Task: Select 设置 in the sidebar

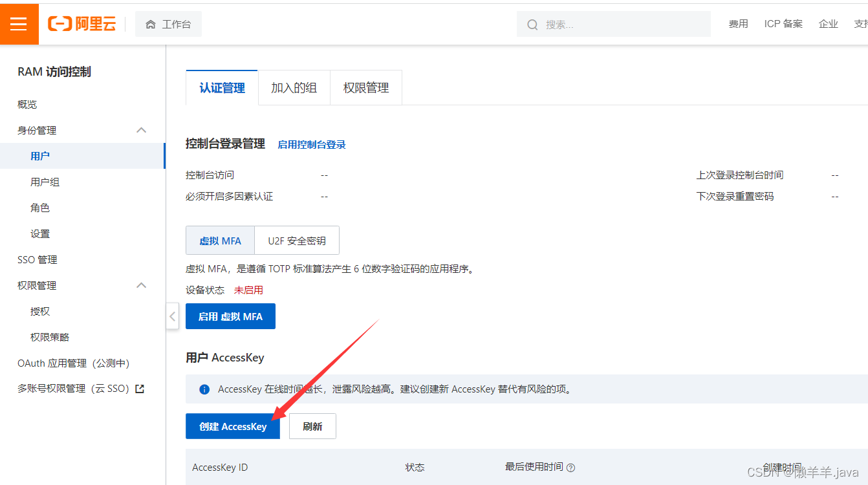Action: pyautogui.click(x=40, y=233)
